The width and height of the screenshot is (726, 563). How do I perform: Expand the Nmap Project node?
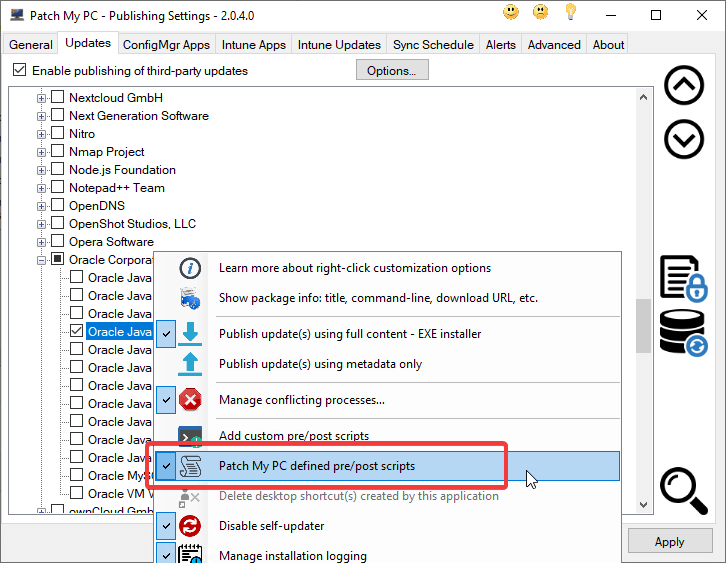[41, 152]
